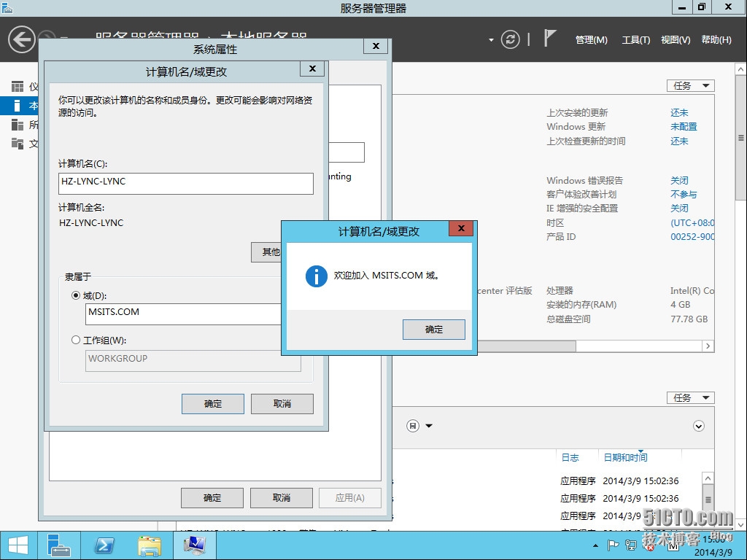Click 确定 in the 计算机名/域更改 dialog
Viewport: 747px width, 560px height.
212,404
